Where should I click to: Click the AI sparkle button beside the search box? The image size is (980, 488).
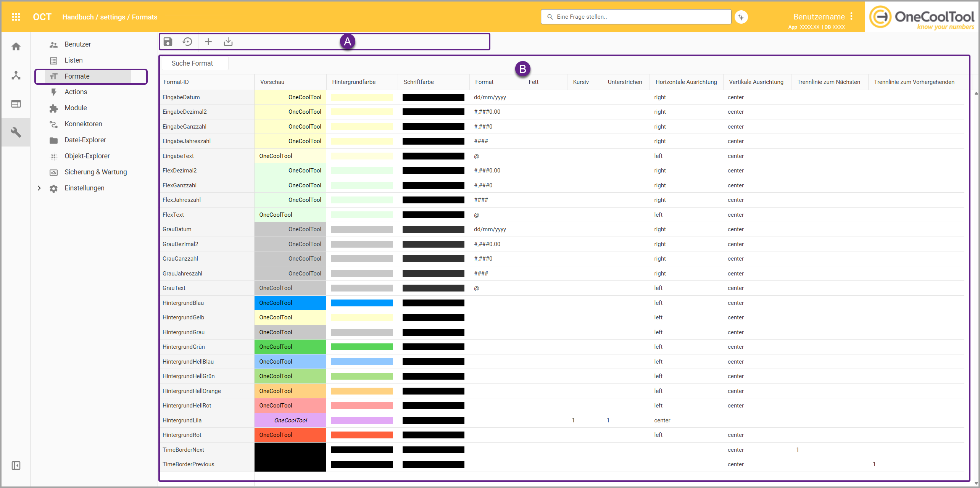pos(741,17)
